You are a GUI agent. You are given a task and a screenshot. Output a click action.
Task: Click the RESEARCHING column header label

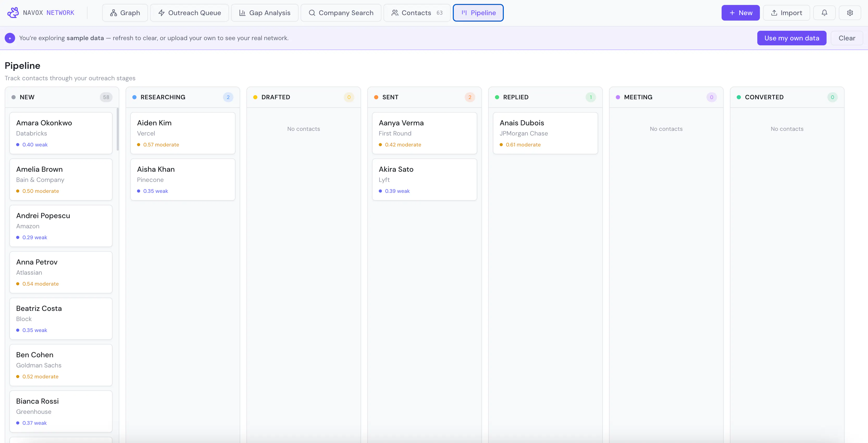click(163, 97)
